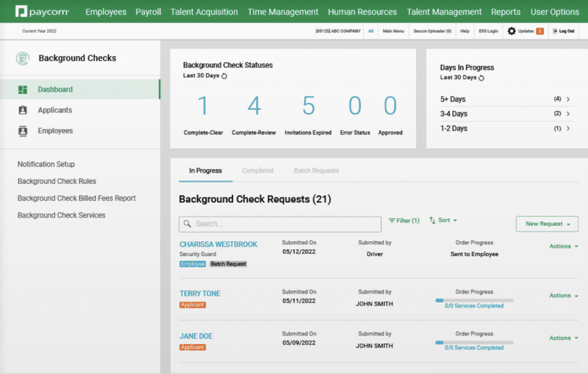The width and height of the screenshot is (588, 374).
Task: Click the Paycom logo icon
Action: 22,11
